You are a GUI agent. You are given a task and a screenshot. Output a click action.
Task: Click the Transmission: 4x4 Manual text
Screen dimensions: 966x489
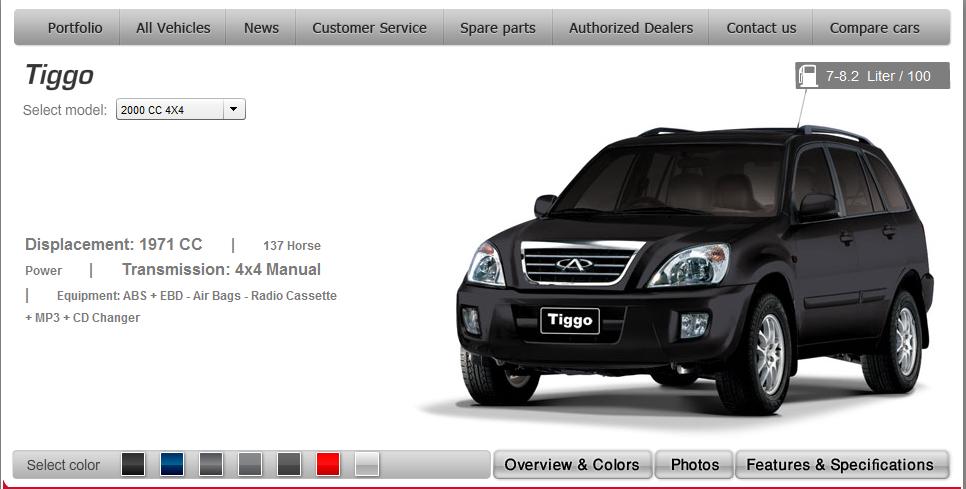tap(221, 270)
